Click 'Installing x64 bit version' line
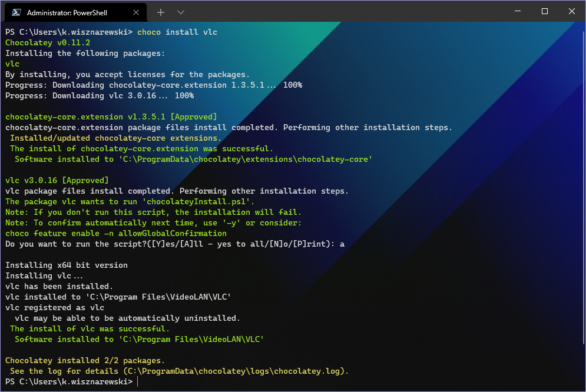This screenshot has width=586, height=392. click(x=67, y=265)
